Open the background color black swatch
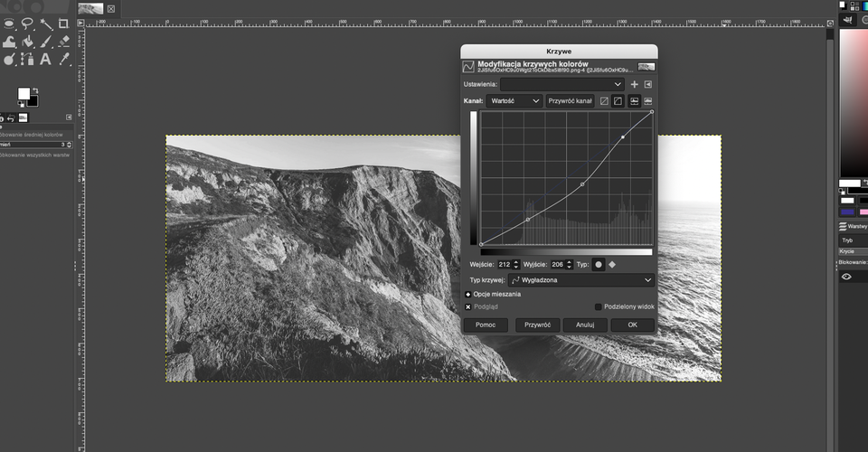 coord(33,101)
